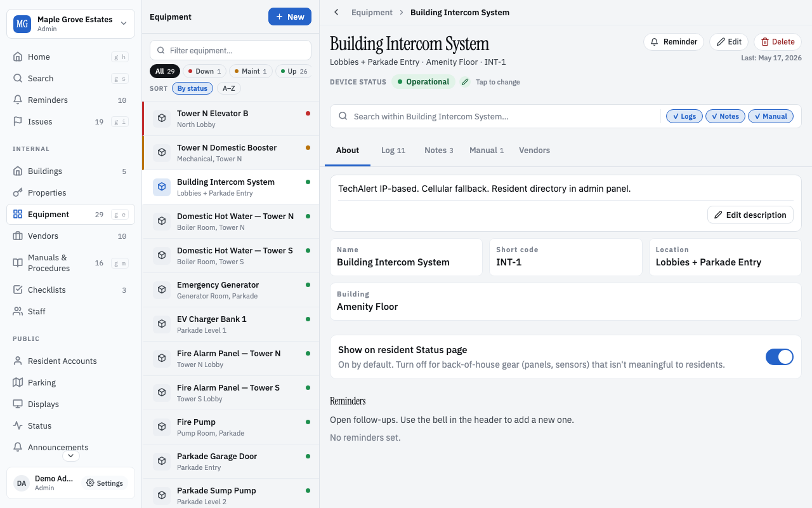812x508 pixels.
Task: Sort equipment By status
Action: coord(192,88)
